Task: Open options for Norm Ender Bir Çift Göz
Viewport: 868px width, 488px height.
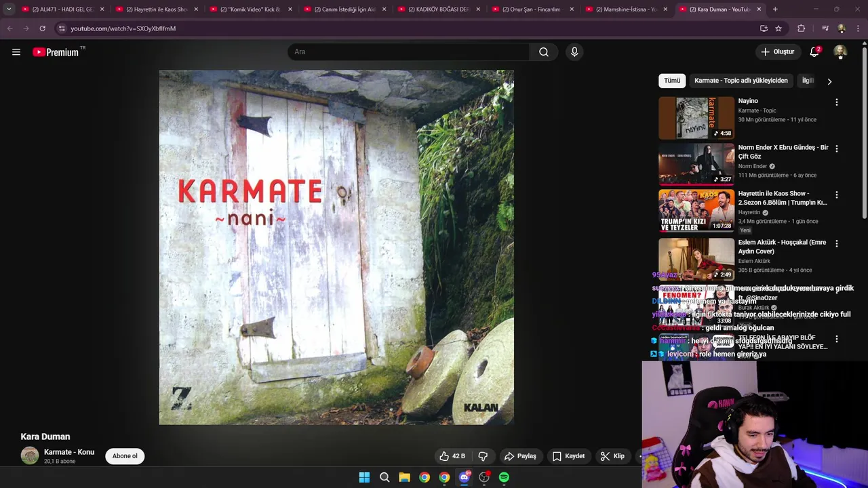Action: (836, 148)
